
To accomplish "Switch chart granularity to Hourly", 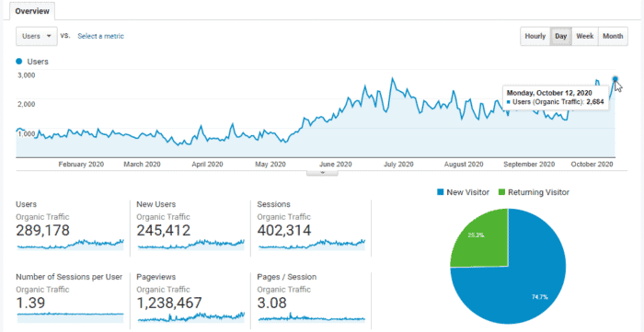I will pos(535,36).
